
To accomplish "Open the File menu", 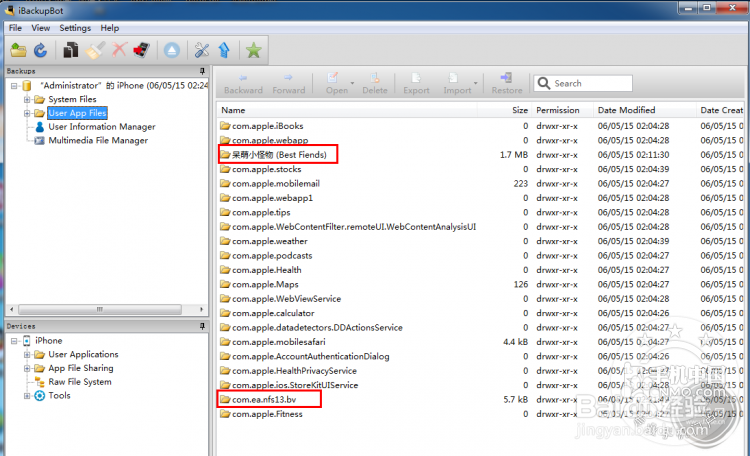I will click(15, 28).
